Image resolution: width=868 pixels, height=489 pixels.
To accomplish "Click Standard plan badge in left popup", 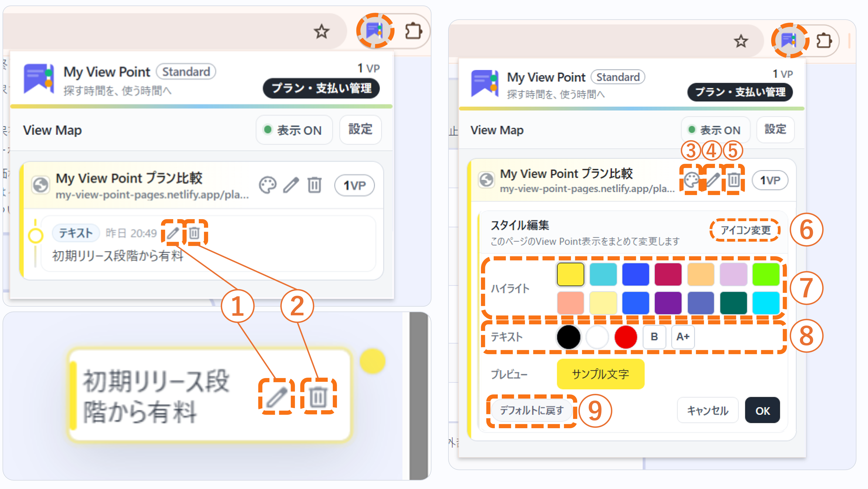I will pyautogui.click(x=186, y=71).
